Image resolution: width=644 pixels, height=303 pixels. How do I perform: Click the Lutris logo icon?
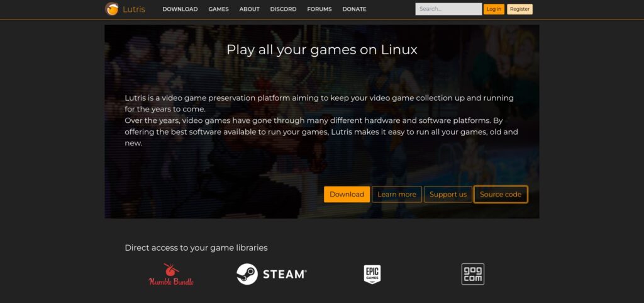click(x=112, y=9)
